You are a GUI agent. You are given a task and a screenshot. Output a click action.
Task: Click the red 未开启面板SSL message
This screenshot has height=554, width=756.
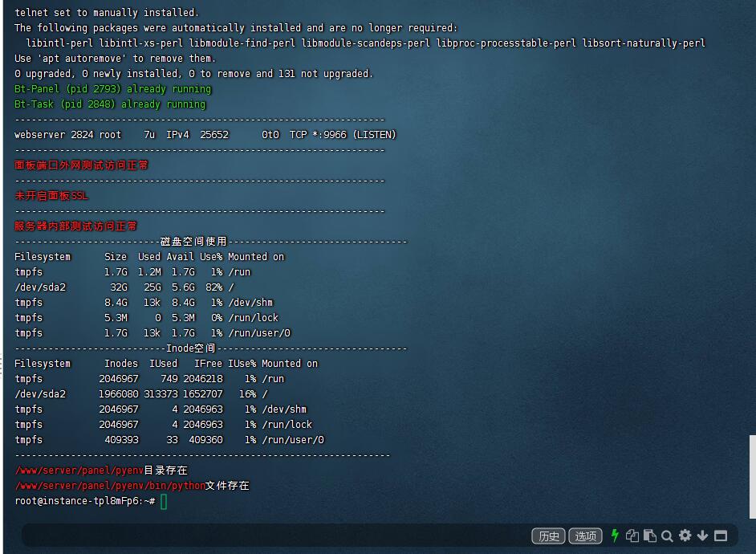pos(51,196)
